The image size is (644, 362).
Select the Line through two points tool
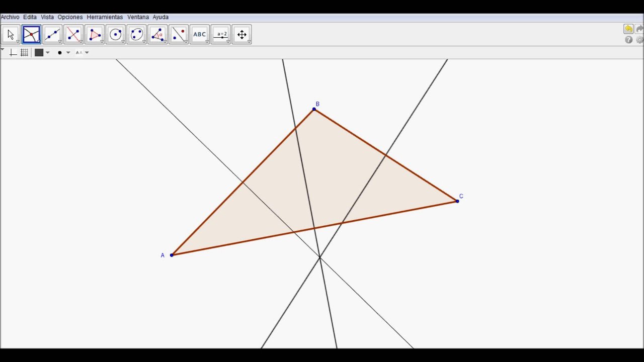[x=52, y=35]
